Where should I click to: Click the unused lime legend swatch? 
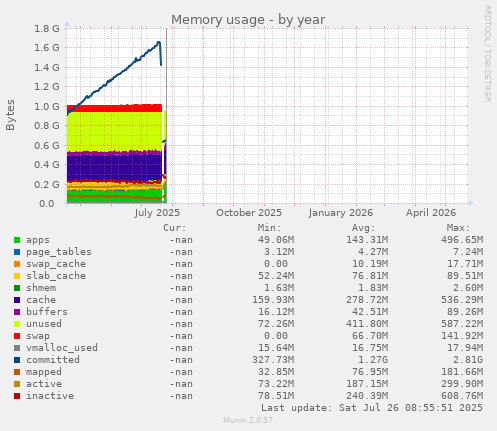click(17, 324)
